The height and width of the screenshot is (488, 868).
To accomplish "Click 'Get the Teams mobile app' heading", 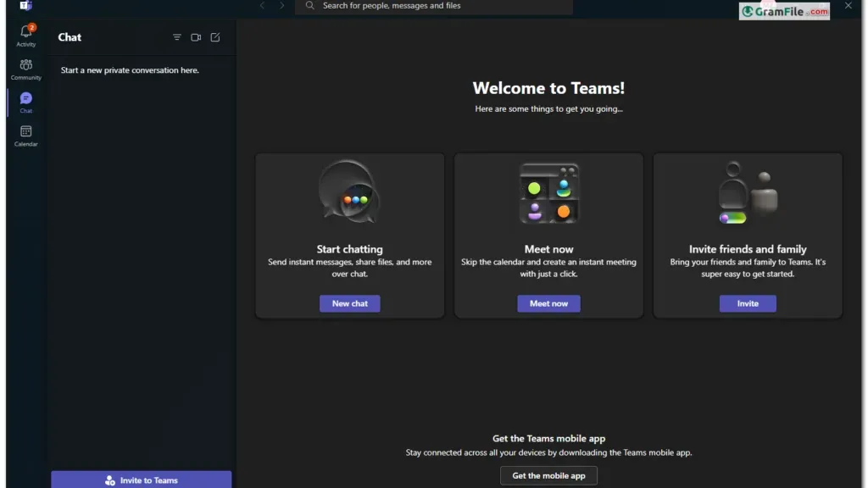I will tap(548, 438).
